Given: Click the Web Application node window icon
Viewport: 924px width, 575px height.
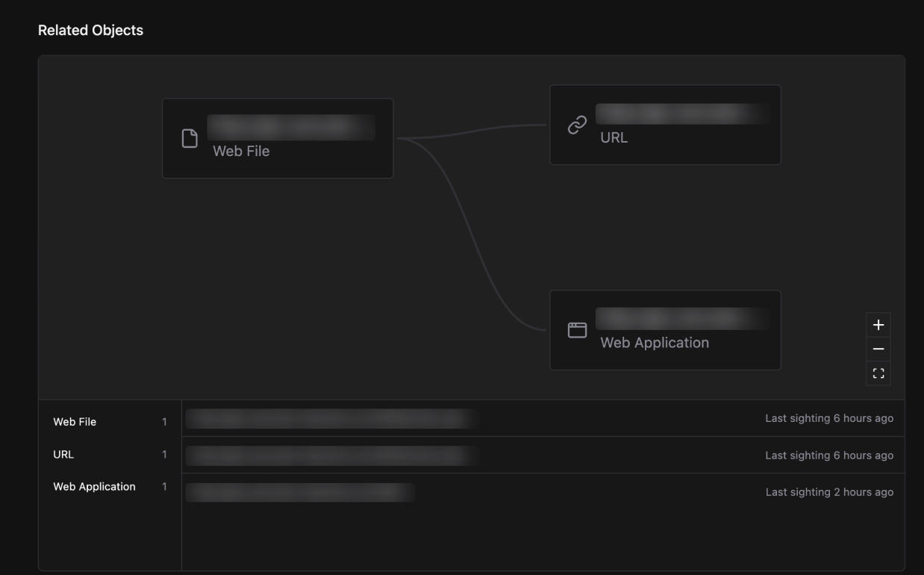Looking at the screenshot, I should coord(577,330).
